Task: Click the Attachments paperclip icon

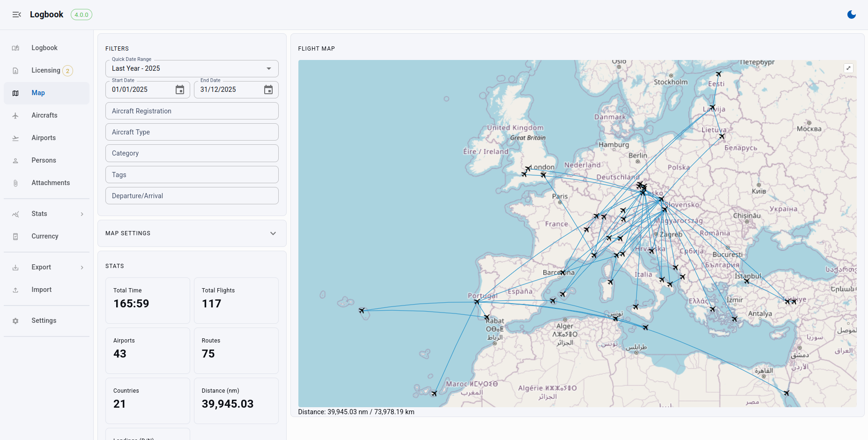Action: [15, 183]
